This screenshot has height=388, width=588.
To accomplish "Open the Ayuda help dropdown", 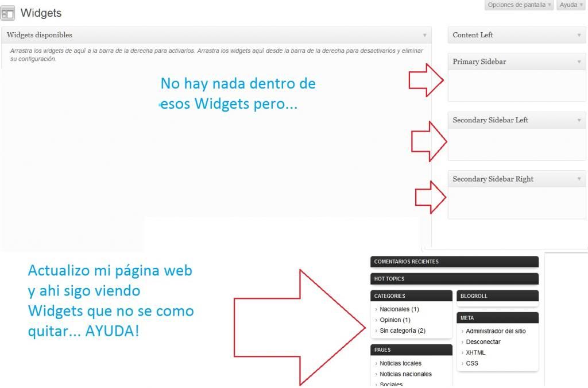I will tap(570, 5).
